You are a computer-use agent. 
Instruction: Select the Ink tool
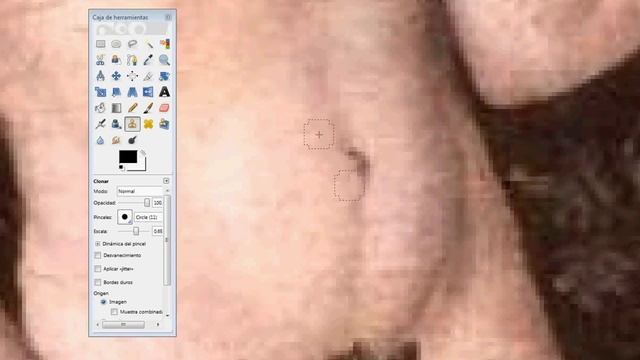pos(116,124)
